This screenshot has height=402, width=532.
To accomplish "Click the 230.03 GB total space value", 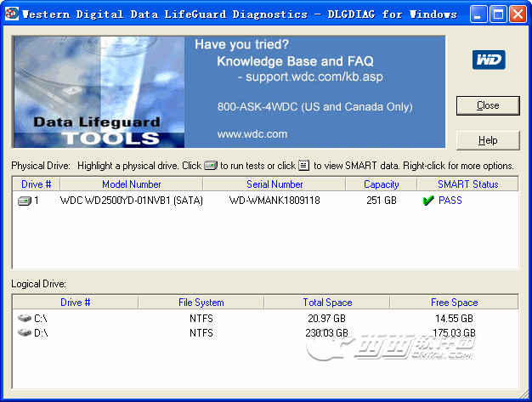I will (x=326, y=333).
